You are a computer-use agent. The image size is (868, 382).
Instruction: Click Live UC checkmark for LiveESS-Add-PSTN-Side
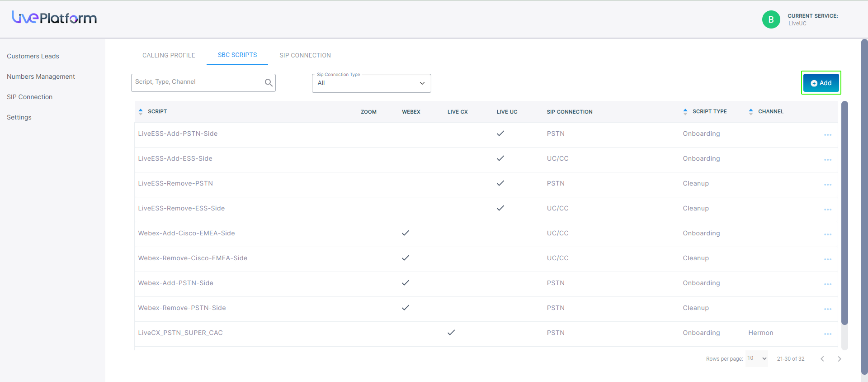(x=500, y=134)
